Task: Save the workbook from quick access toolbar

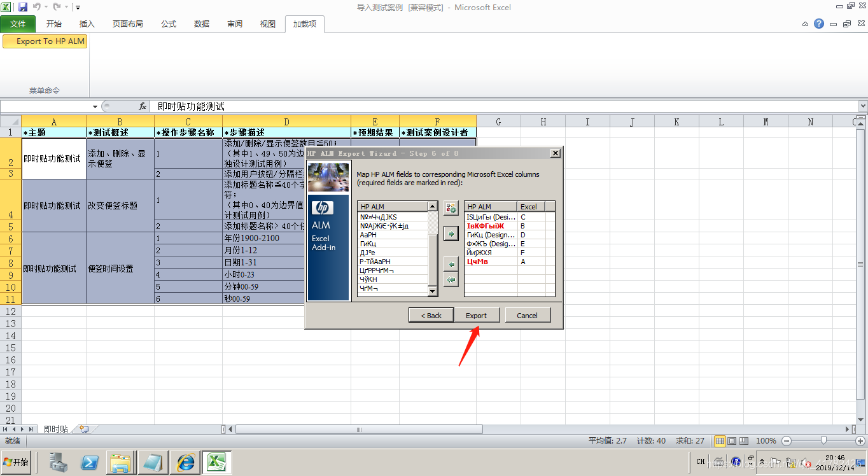Action: tap(23, 7)
